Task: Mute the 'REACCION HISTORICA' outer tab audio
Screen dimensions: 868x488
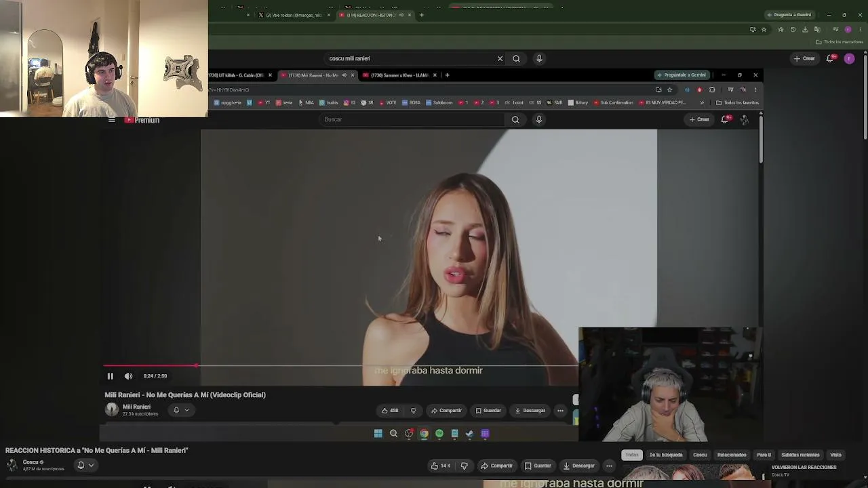Action: [x=401, y=15]
